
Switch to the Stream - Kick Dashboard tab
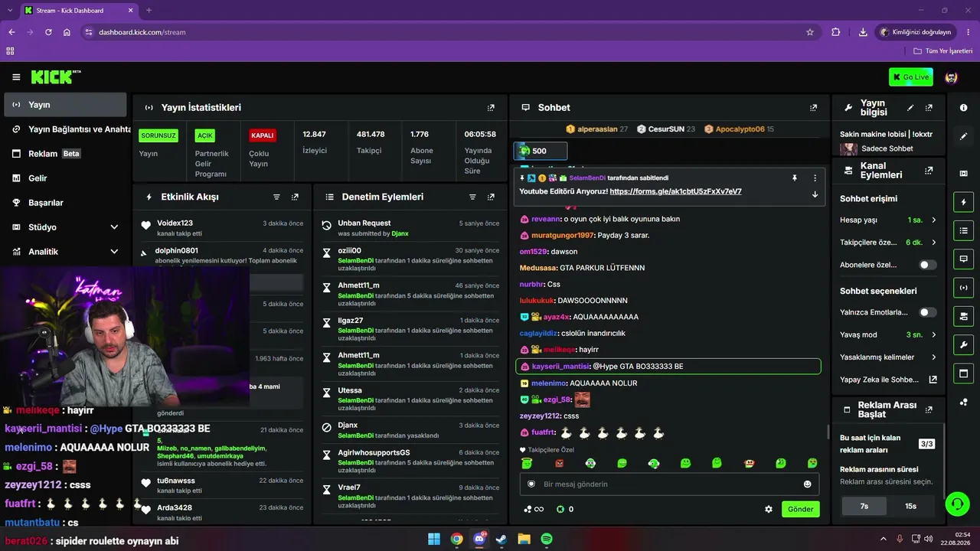[77, 11]
